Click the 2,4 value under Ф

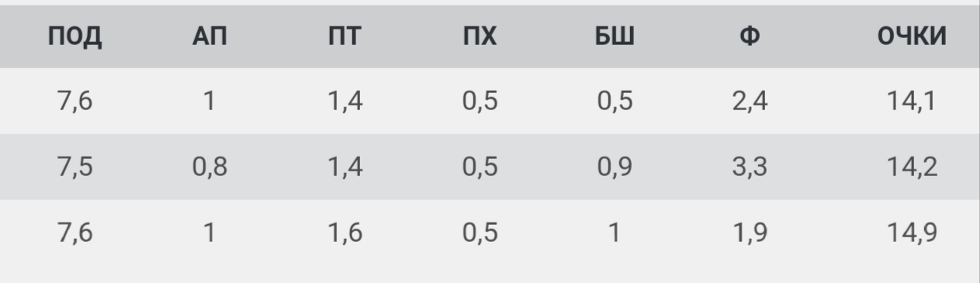750,102
